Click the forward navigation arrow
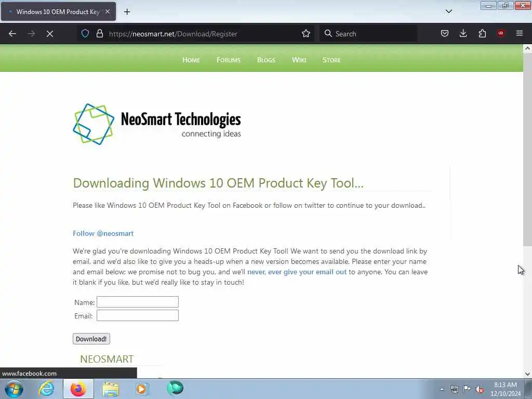This screenshot has width=532, height=399. [x=31, y=34]
